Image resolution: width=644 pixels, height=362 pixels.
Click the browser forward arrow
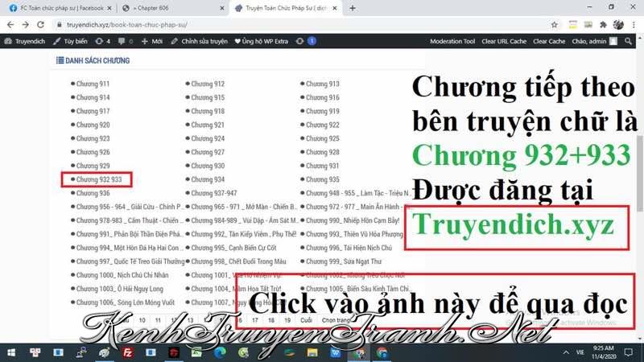point(26,25)
